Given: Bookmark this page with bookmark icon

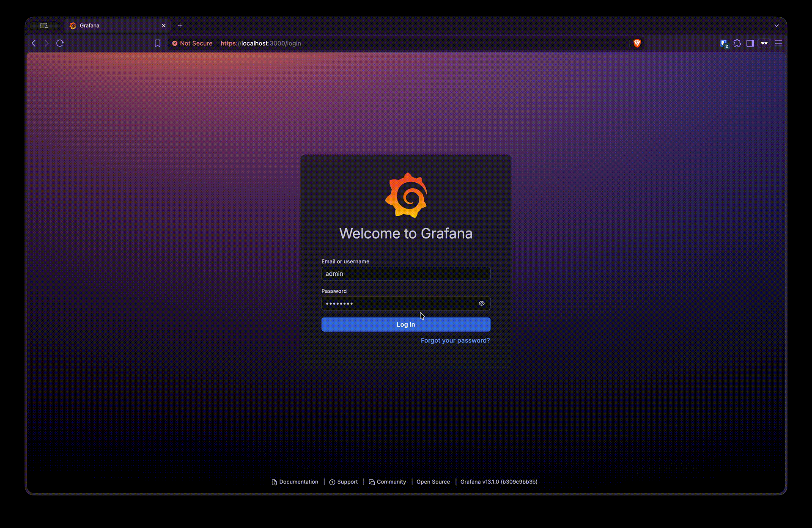Looking at the screenshot, I should pos(157,43).
